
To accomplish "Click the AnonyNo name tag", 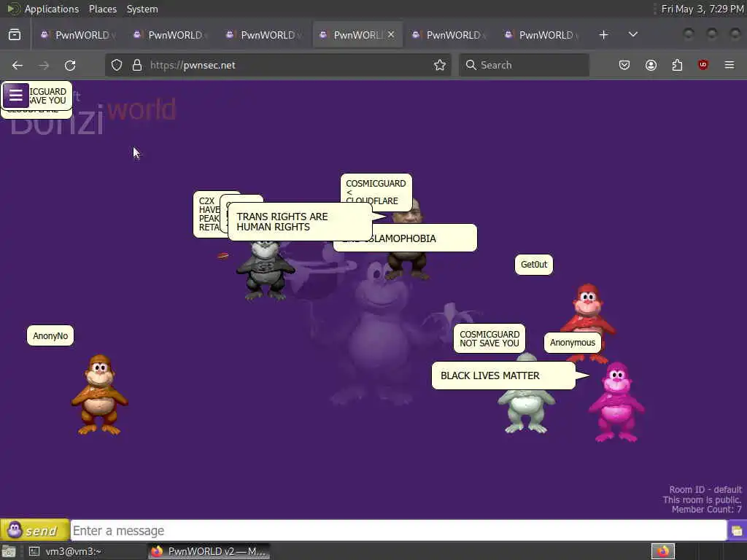I will pyautogui.click(x=50, y=335).
